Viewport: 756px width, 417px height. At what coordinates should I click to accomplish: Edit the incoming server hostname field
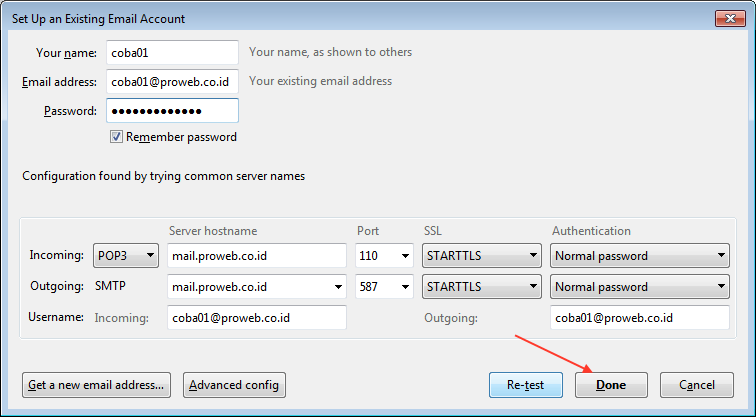(x=256, y=256)
